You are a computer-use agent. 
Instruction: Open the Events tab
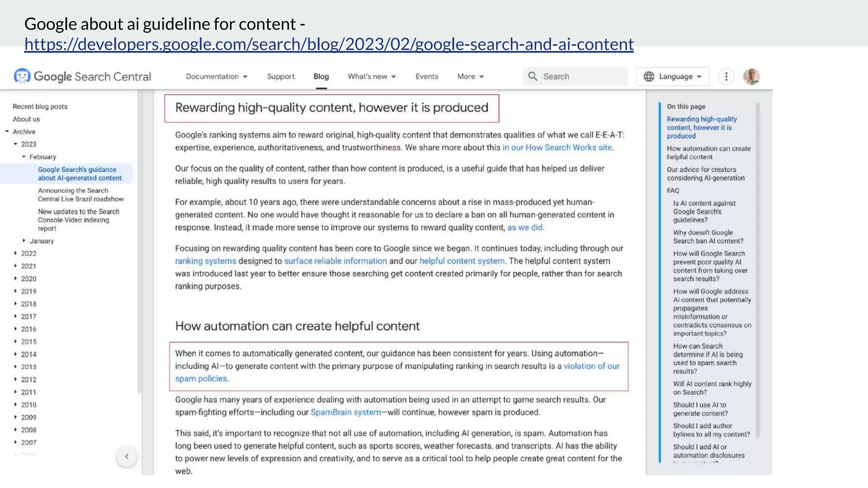point(427,76)
